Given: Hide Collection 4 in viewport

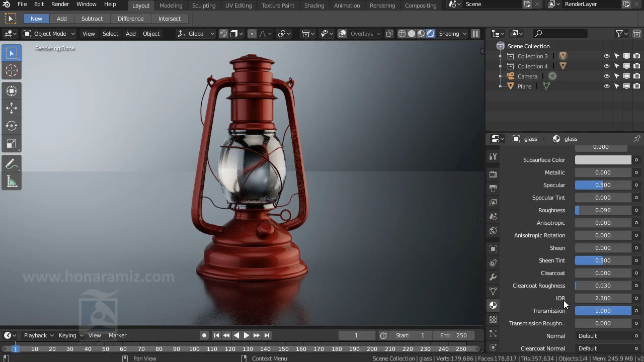Looking at the screenshot, I should point(607,66).
